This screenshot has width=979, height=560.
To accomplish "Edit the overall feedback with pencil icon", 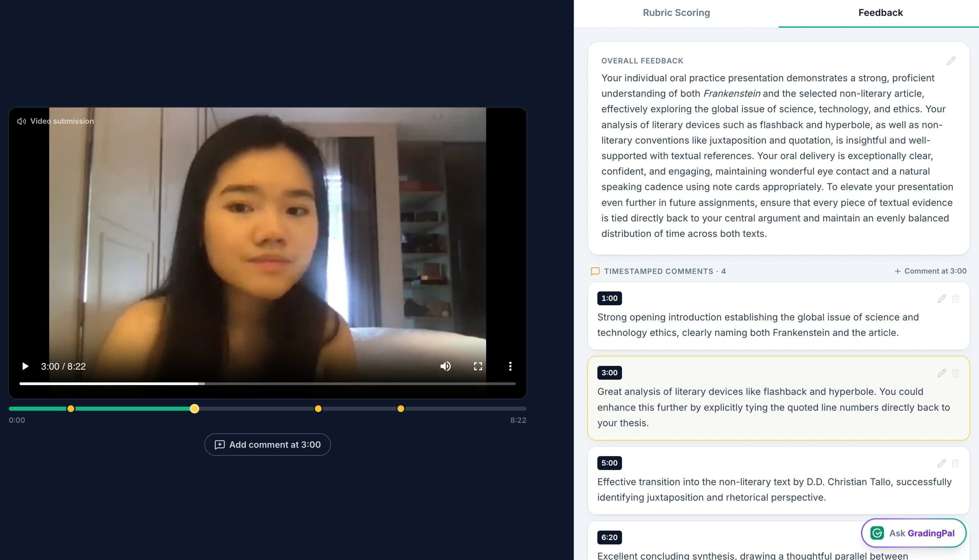I will (951, 61).
